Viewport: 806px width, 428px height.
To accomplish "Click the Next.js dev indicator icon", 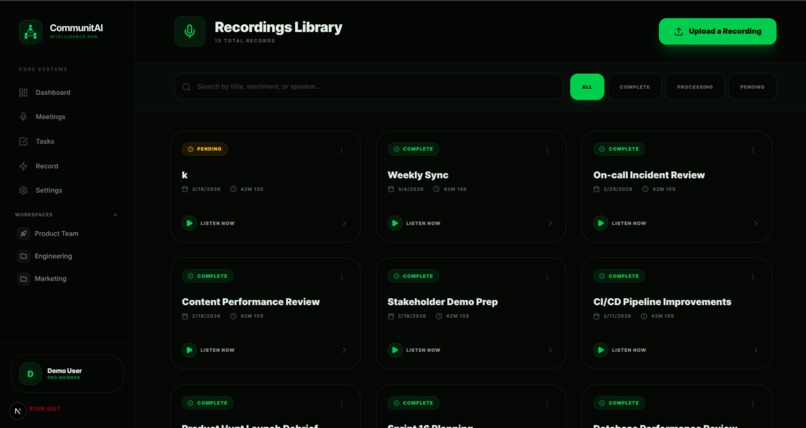I will 17,411.
